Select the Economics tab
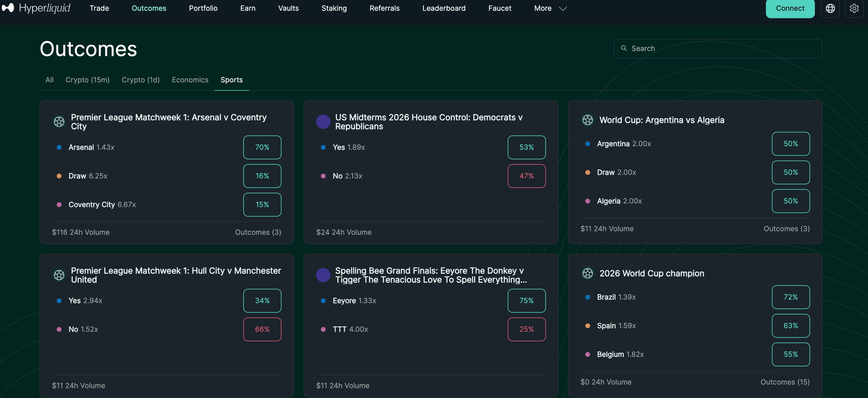The width and height of the screenshot is (868, 398). pos(190,80)
